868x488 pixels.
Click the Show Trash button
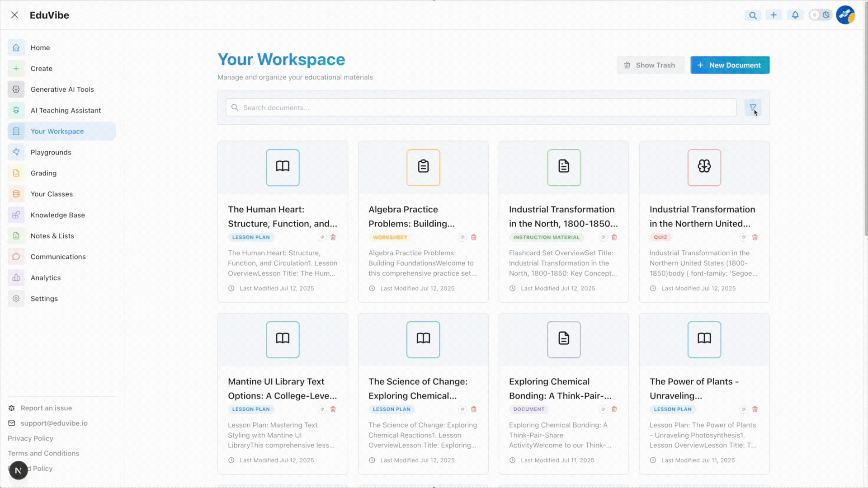(x=650, y=65)
